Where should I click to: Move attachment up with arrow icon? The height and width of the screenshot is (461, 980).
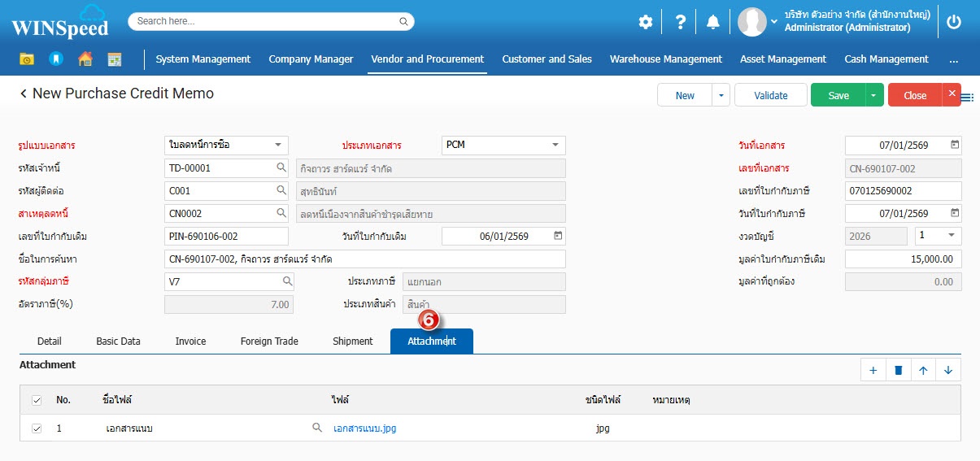click(923, 370)
